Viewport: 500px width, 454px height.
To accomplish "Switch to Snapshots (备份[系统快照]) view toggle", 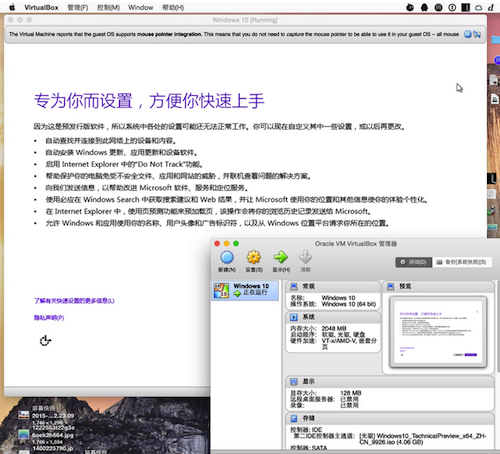I will (462, 262).
